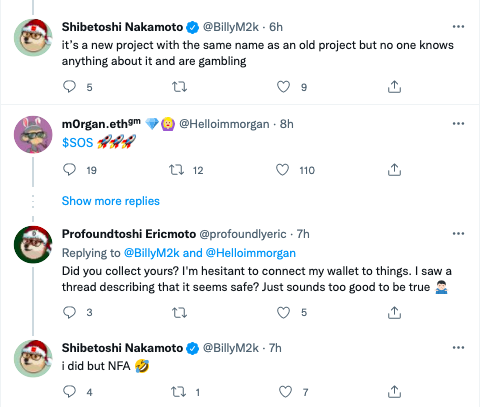
Task: Share the 'i did but NFA' tweet
Action: click(x=394, y=392)
